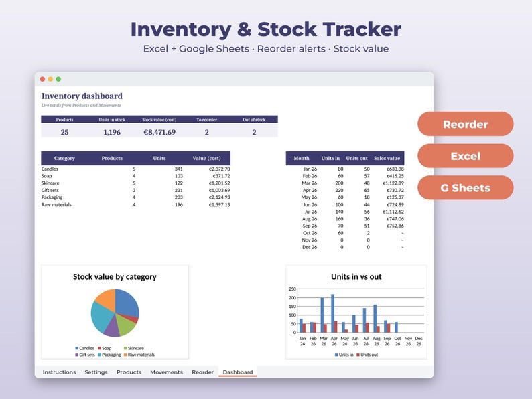Select the Packaging category row label

pos(52,197)
